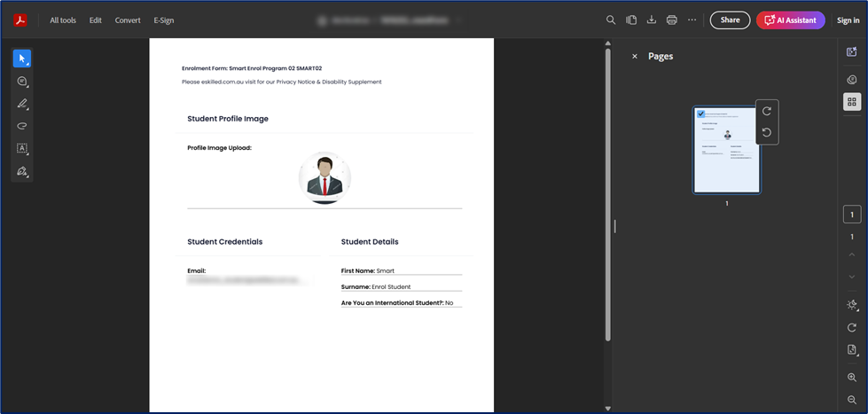Click the Share button

point(730,20)
